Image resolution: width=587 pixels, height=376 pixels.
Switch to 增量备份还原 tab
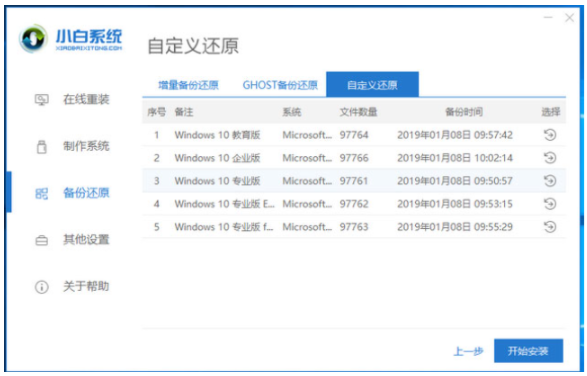(188, 85)
